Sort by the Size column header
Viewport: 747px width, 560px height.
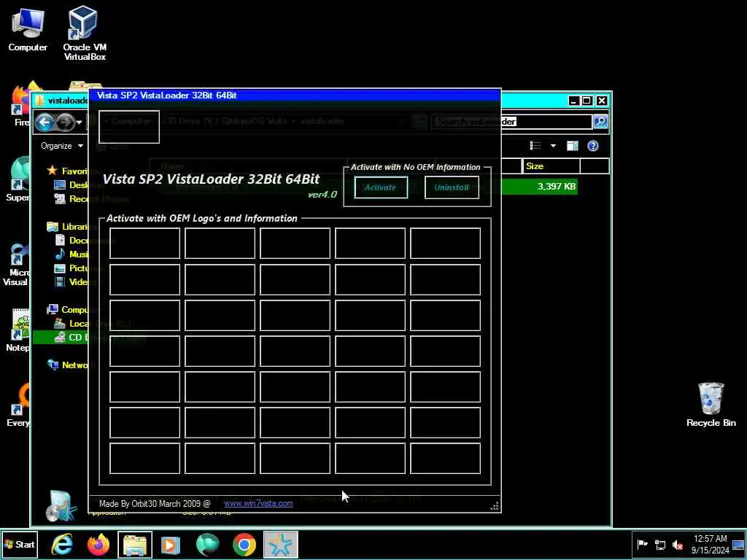(x=551, y=166)
